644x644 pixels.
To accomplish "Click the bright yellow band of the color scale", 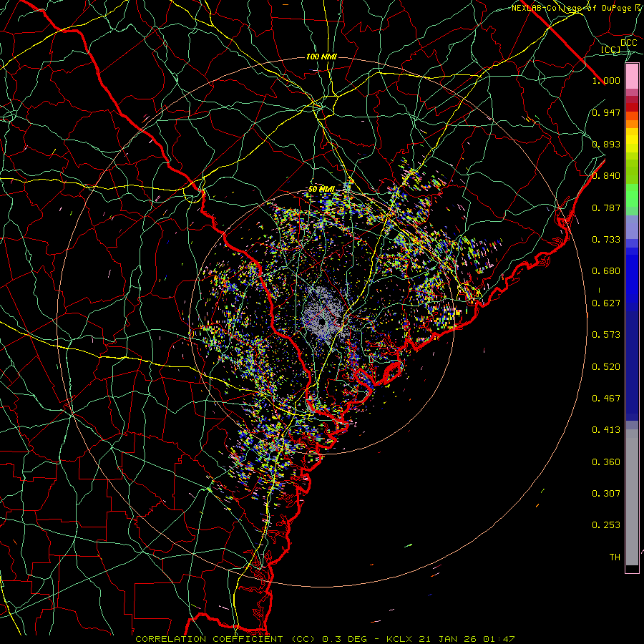I will click(x=632, y=140).
